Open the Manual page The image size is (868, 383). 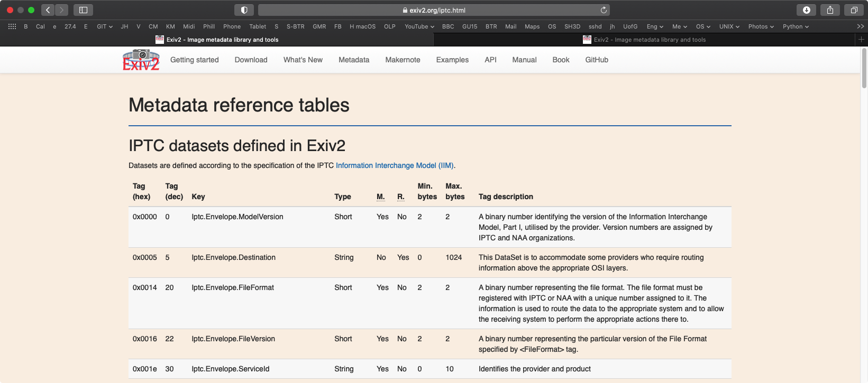[524, 60]
